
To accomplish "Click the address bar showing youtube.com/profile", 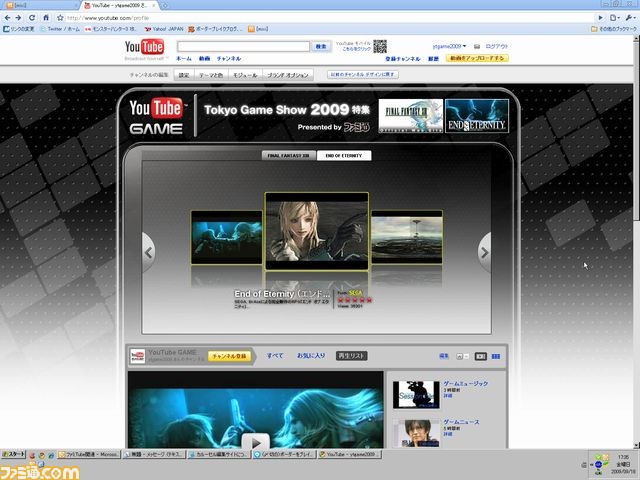I will 329,18.
